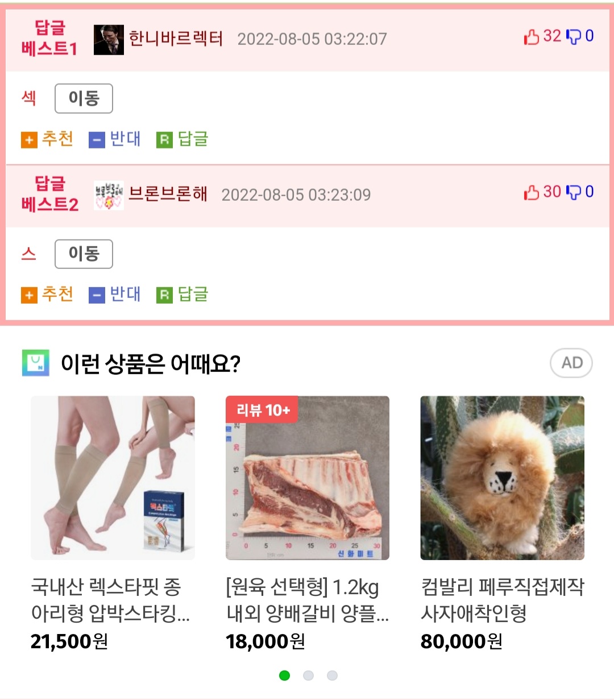Reply to 브론브론해's comment via 답글
This screenshot has width=614, height=700.
182,295
